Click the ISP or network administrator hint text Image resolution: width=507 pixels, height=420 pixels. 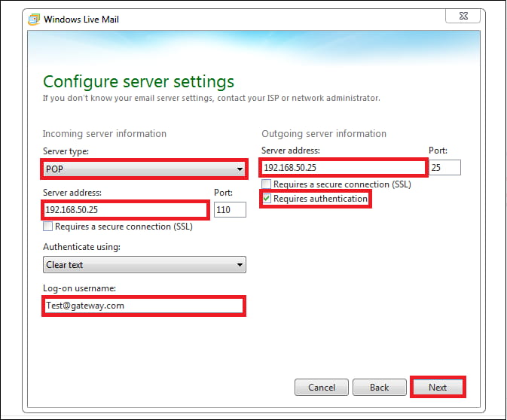coord(212,98)
